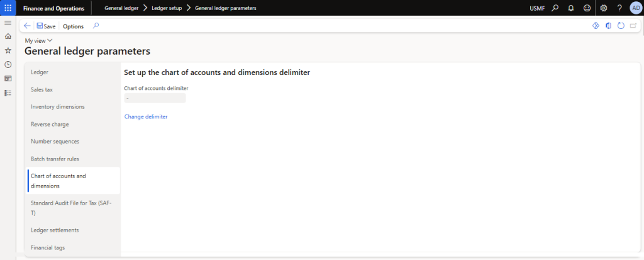This screenshot has height=260, width=644.
Task: Switch to the Sales tax tab
Action: [42, 89]
